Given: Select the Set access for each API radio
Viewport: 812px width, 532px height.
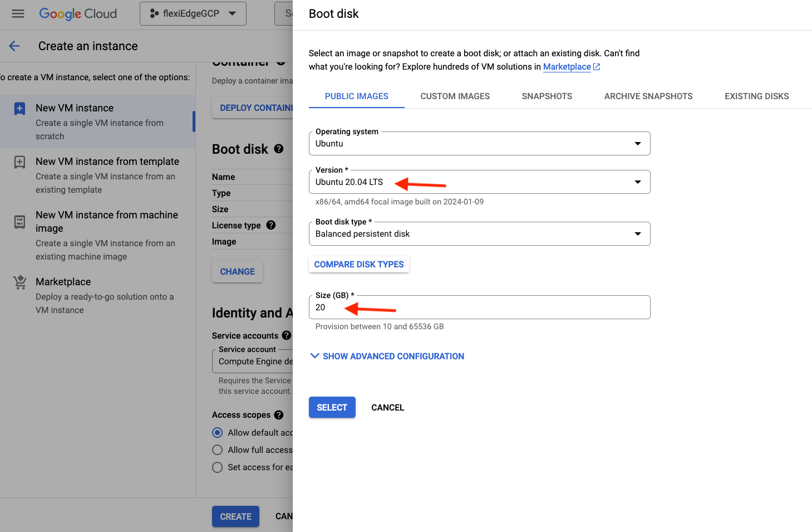Looking at the screenshot, I should pyautogui.click(x=218, y=467).
